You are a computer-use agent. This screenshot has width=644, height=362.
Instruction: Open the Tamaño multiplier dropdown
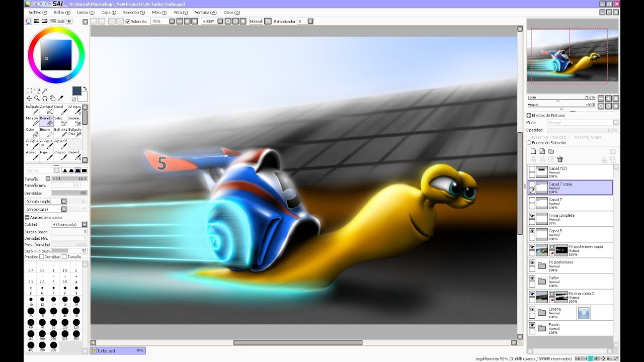click(x=48, y=178)
